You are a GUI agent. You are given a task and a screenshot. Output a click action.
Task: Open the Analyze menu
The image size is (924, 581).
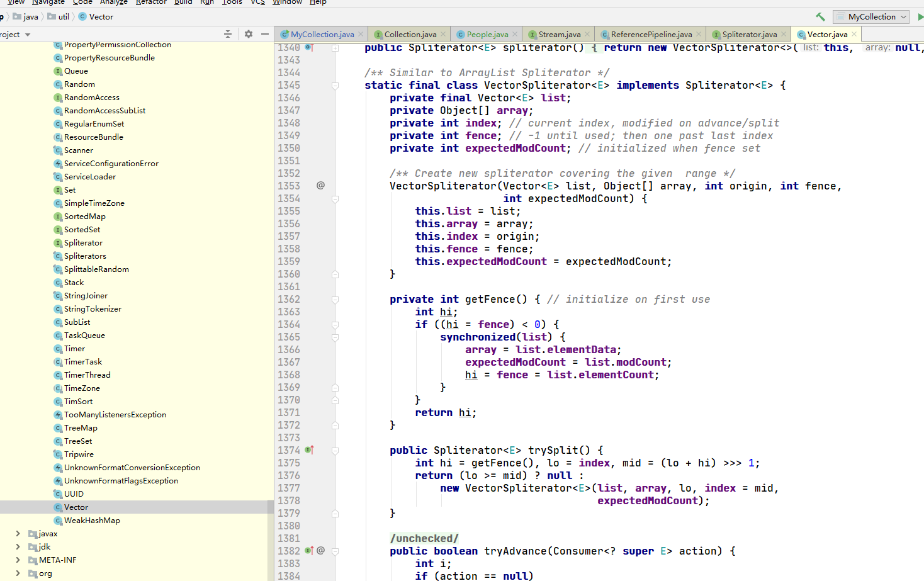click(114, 2)
